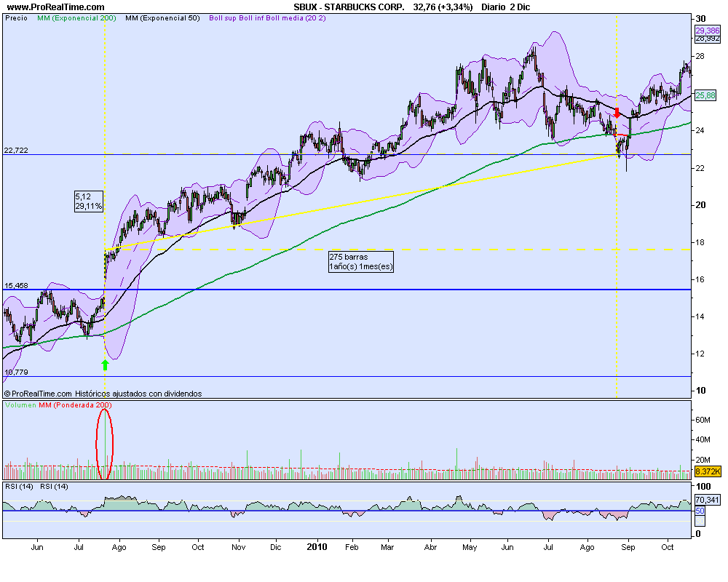
Task: Click the RSI 50 level tag
Action: [x=700, y=511]
